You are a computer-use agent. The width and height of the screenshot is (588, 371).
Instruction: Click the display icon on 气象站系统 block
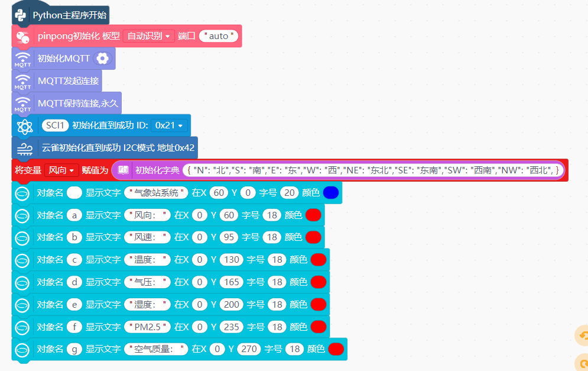point(22,193)
